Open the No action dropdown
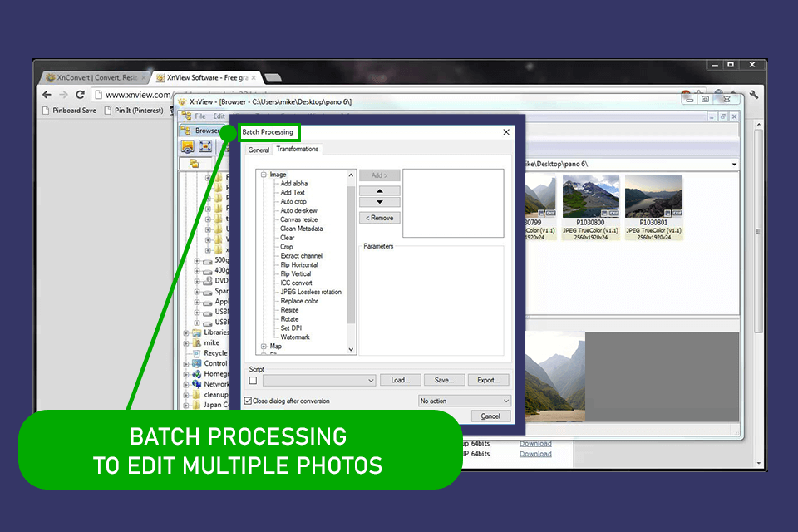 (464, 401)
